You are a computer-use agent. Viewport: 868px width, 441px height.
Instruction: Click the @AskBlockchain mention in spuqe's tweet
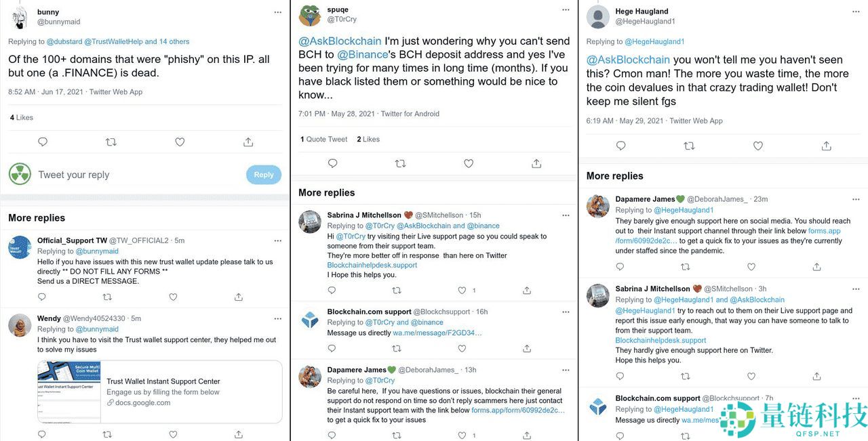point(340,41)
